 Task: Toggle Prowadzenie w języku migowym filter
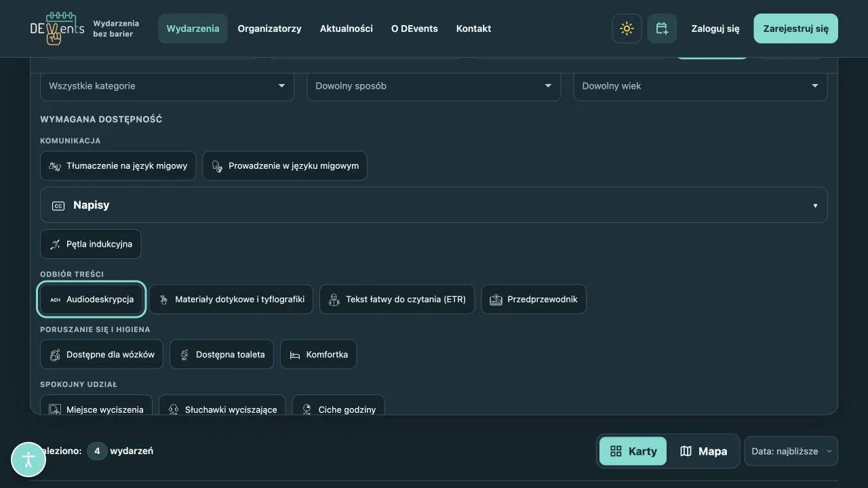tap(285, 165)
